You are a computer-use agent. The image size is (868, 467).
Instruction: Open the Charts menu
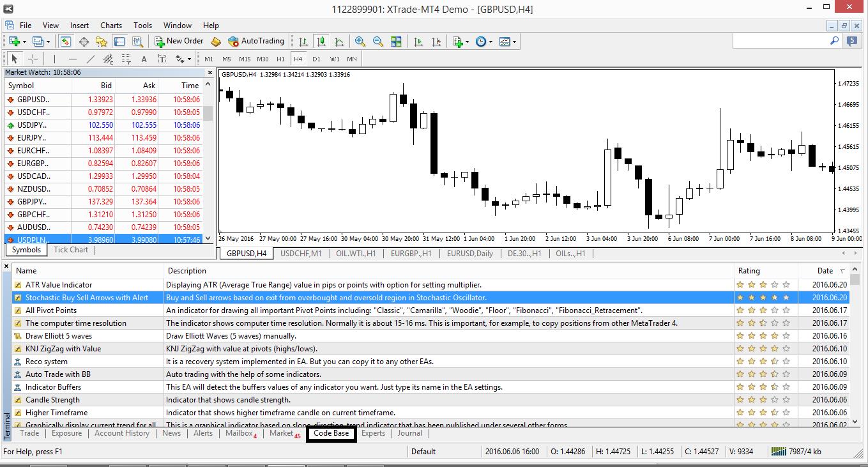pos(111,26)
